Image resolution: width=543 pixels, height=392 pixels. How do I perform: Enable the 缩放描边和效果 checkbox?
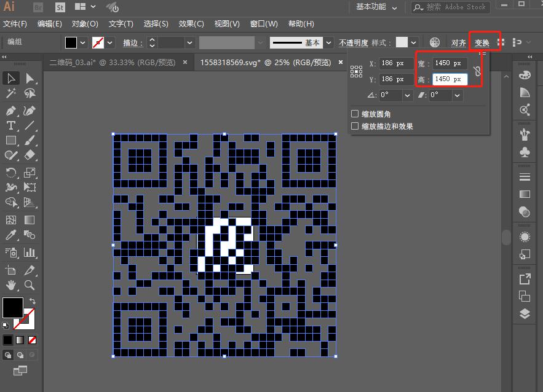tap(355, 125)
